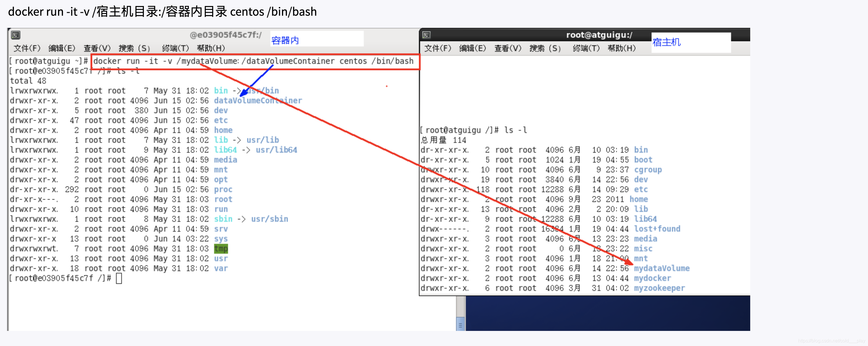Open 编辑(E) menu in host terminal

click(x=472, y=48)
